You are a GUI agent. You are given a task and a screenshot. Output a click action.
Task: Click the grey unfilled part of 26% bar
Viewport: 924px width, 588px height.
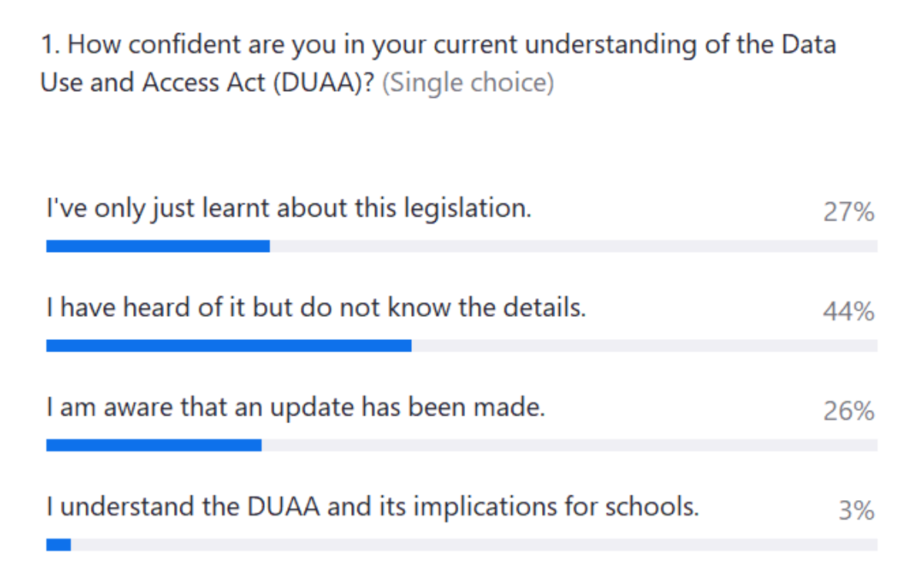(570, 445)
